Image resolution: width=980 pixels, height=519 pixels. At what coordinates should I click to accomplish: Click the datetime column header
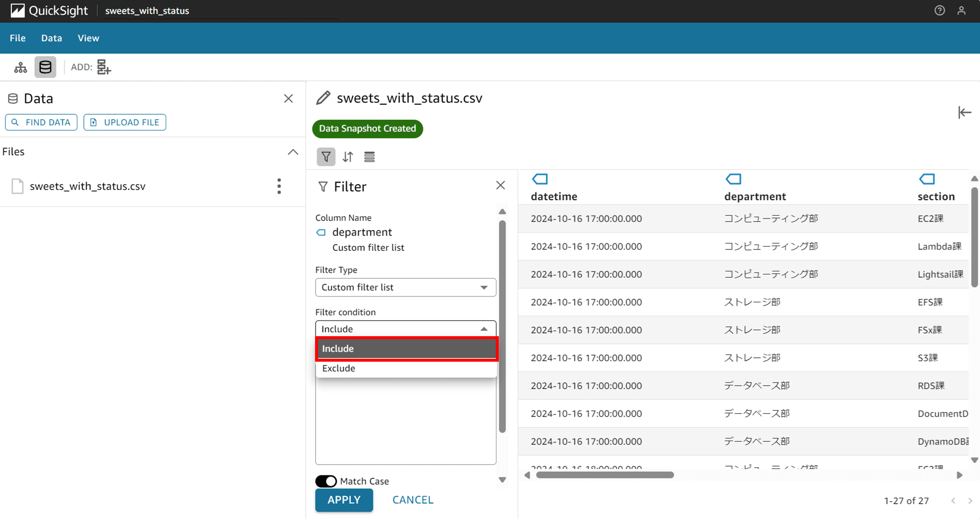(554, 197)
